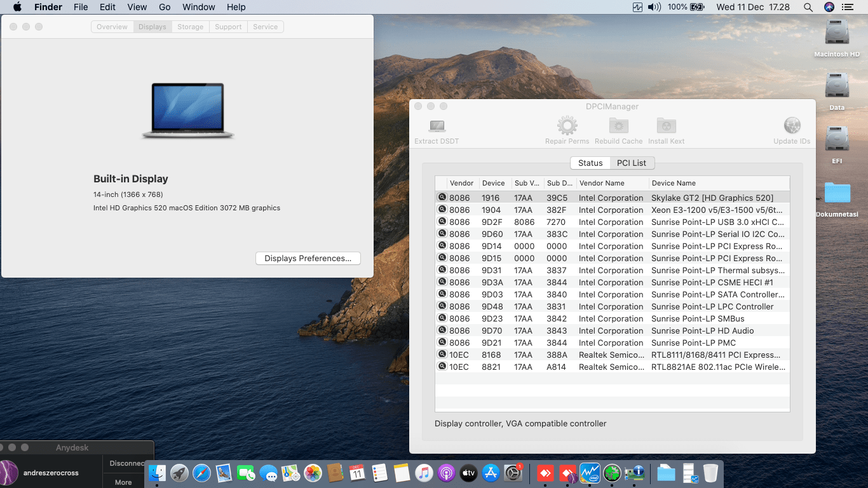Click the Rebuild Cache toolbar icon

click(x=618, y=125)
